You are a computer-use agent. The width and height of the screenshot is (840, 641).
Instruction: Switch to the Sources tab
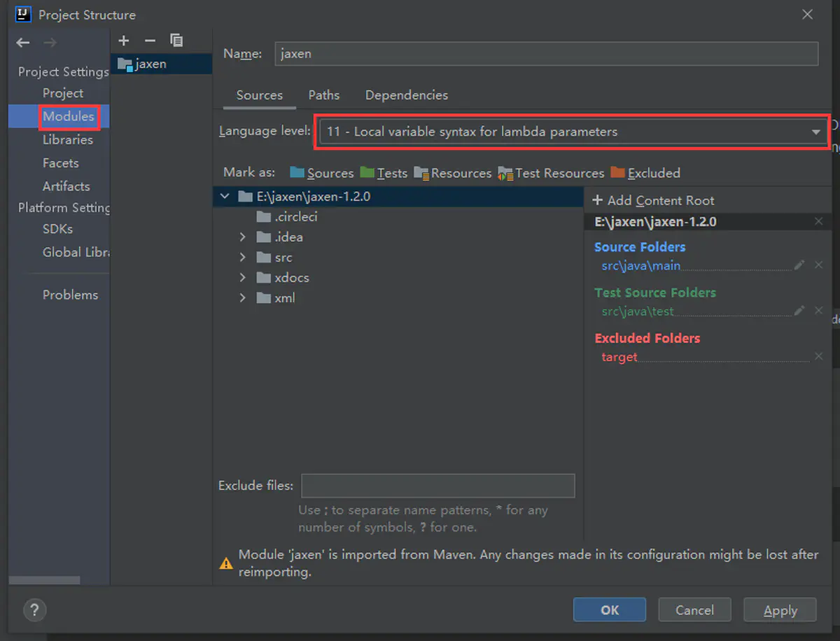(x=260, y=95)
